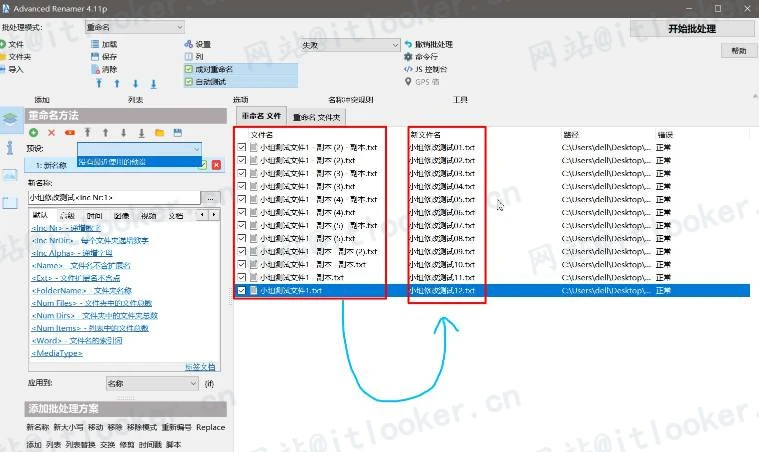Delete the 新名称 method with red X

tap(216, 165)
